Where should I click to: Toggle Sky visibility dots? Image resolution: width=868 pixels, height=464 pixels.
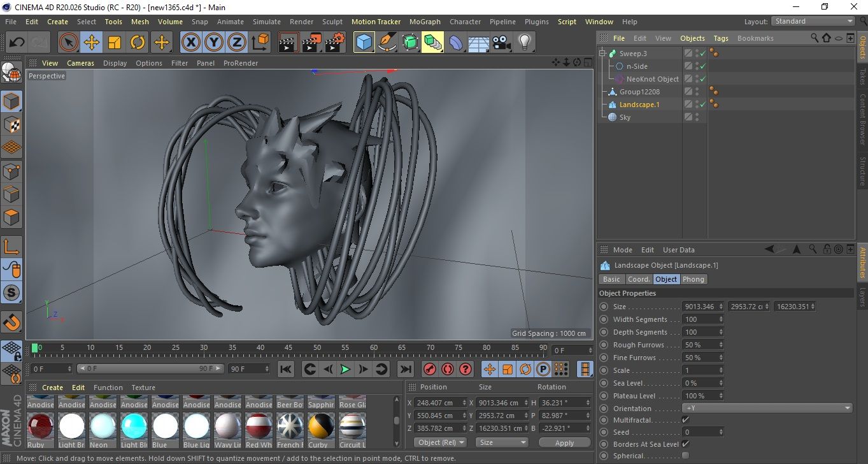(x=697, y=117)
